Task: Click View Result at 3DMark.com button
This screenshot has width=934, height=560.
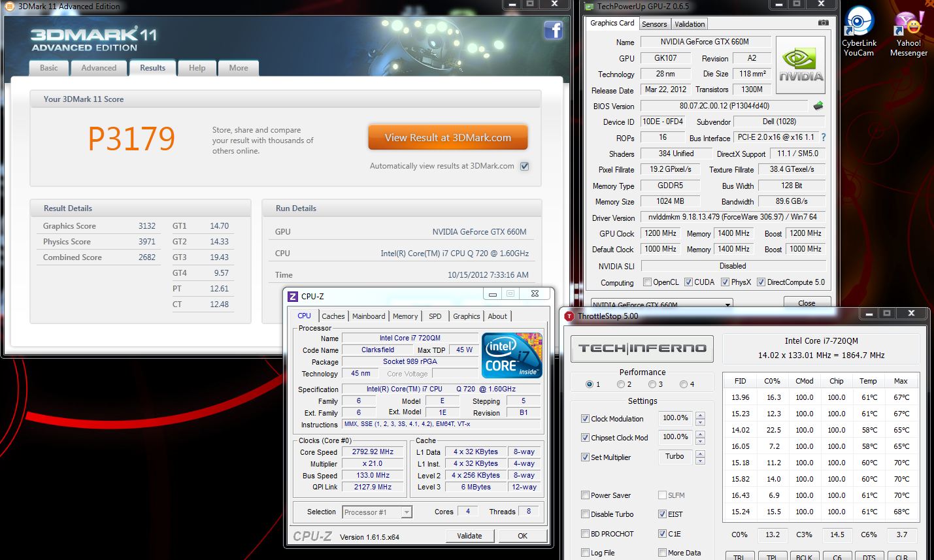Action: pos(448,138)
